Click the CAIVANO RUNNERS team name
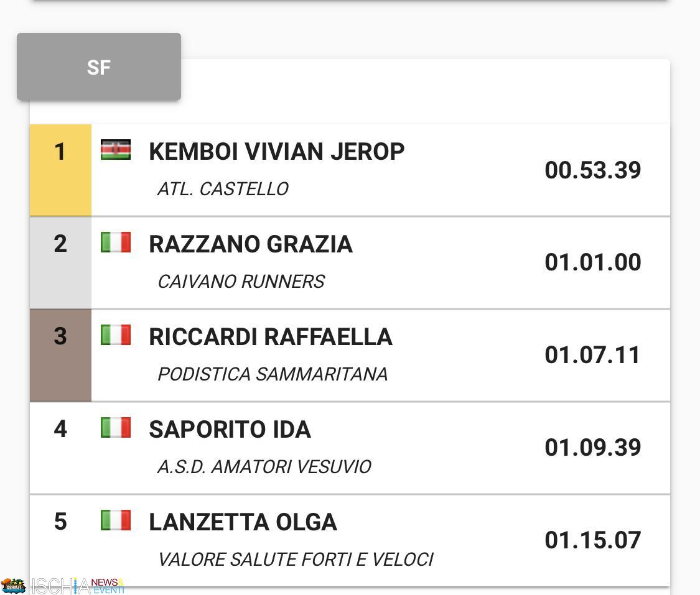700x595 pixels. click(x=241, y=282)
